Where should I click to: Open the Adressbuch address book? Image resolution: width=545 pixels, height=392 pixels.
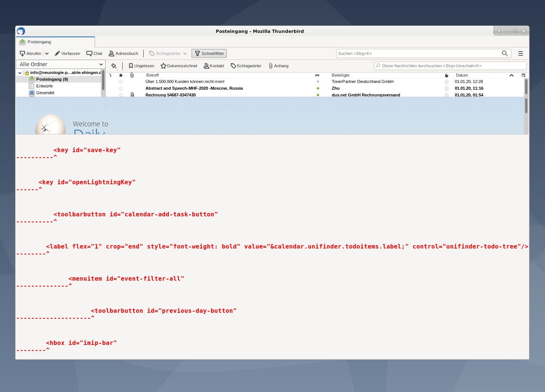coord(123,53)
